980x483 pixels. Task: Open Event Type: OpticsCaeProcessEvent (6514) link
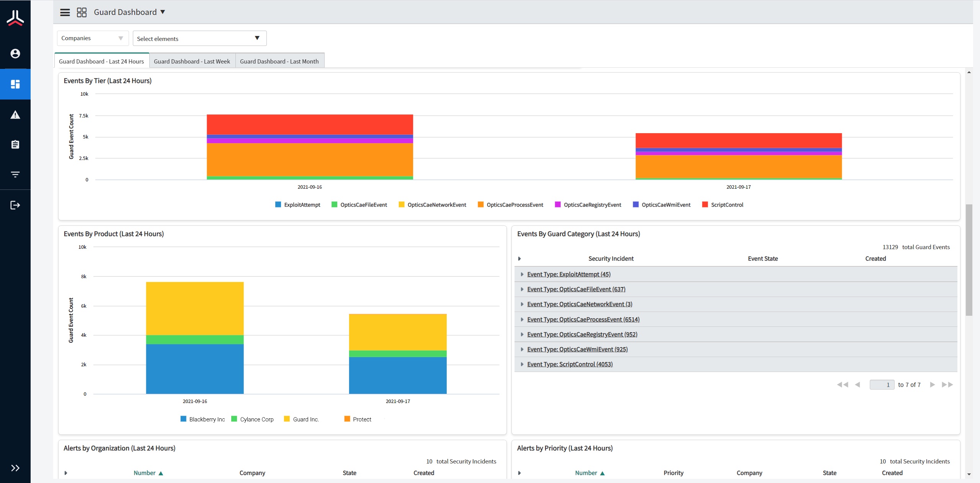[583, 319]
